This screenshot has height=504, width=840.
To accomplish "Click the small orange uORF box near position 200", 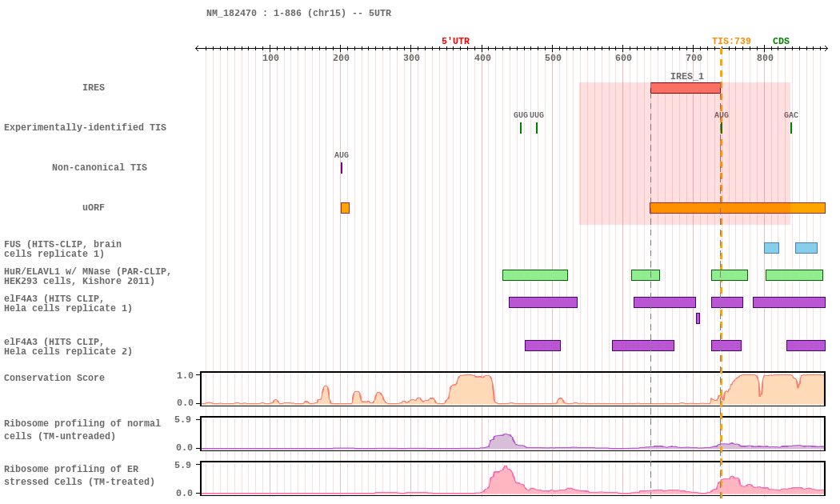I will pos(345,208).
